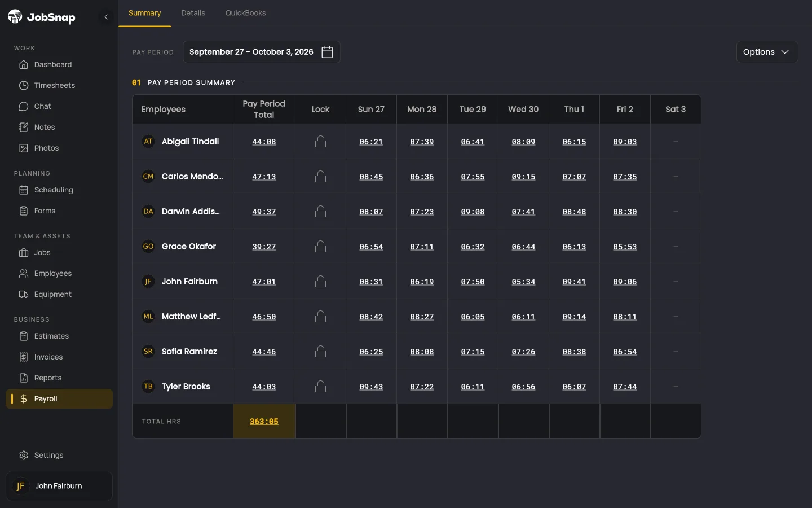Collapse the sidebar with the chevron button
The height and width of the screenshot is (508, 812).
[x=106, y=17]
